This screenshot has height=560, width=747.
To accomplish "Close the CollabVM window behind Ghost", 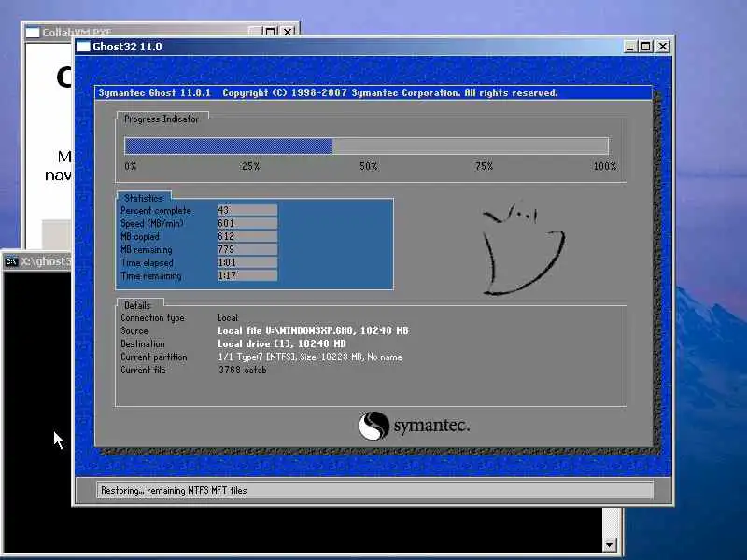I will [x=288, y=32].
